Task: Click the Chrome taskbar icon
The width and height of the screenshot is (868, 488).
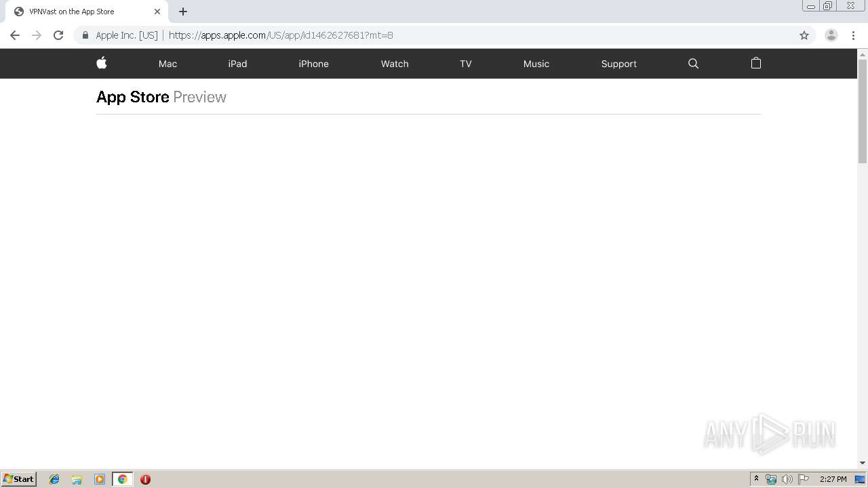Action: pos(122,479)
